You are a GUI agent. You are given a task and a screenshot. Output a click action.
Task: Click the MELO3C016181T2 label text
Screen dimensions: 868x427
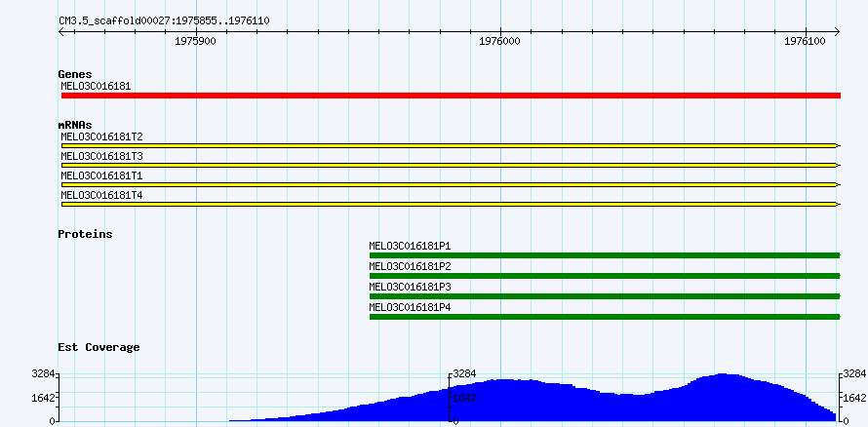point(101,136)
